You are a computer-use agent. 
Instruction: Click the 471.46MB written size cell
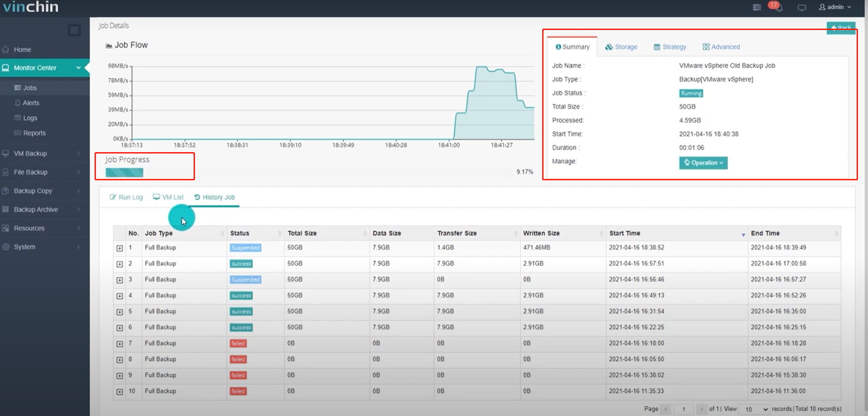point(537,248)
